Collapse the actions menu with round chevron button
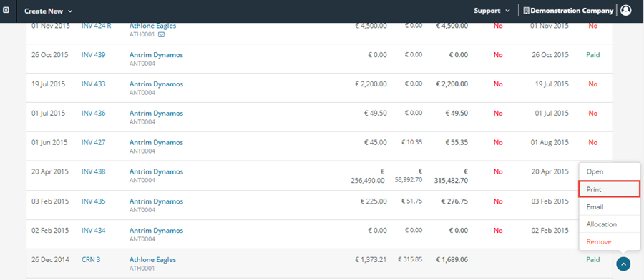The height and width of the screenshot is (280, 644). coord(623,264)
